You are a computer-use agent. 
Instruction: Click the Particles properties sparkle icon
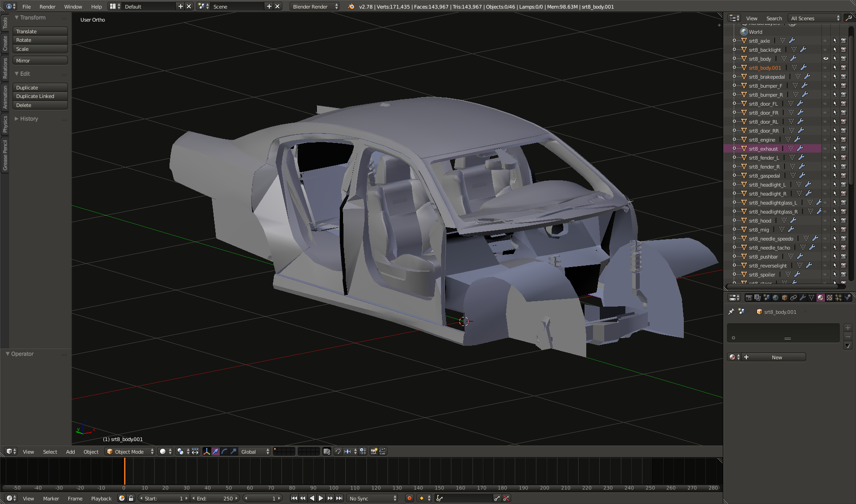pyautogui.click(x=838, y=298)
